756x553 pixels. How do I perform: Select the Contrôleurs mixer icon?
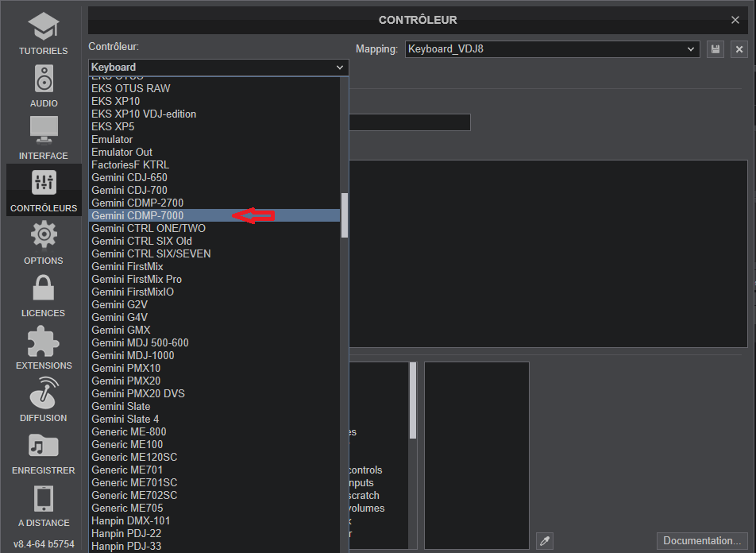(x=44, y=183)
